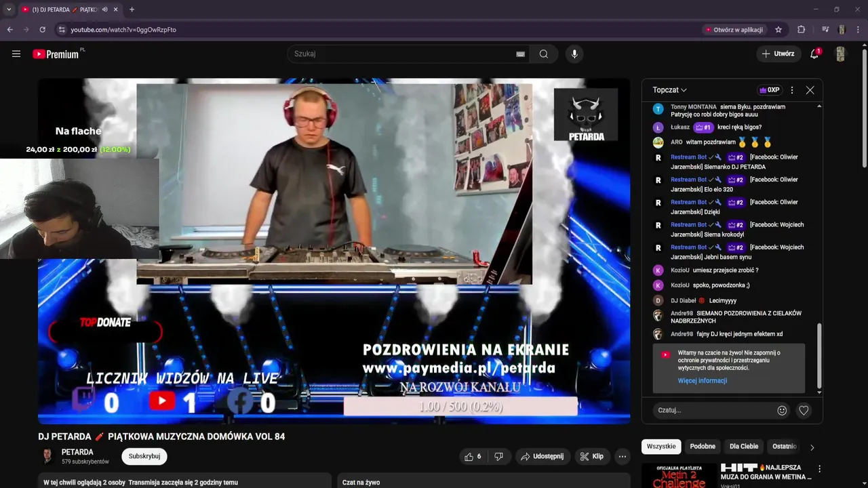Click the video player area
Viewport: 868px width, 488px height.
click(334, 251)
